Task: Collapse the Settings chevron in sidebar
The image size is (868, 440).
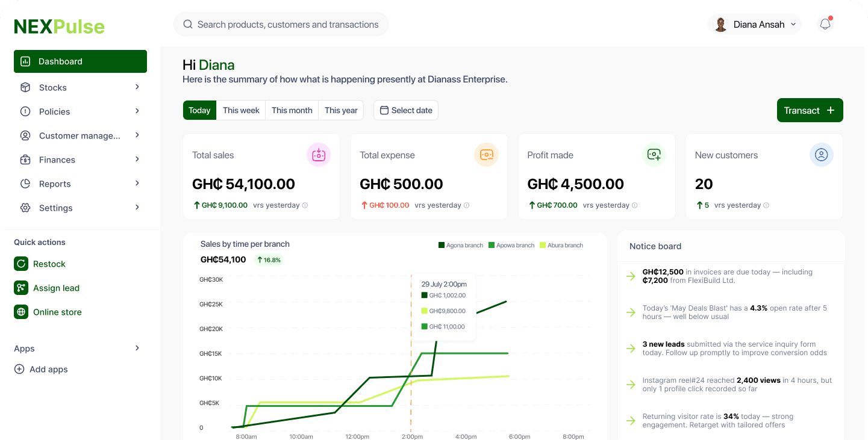Action: pyautogui.click(x=137, y=208)
